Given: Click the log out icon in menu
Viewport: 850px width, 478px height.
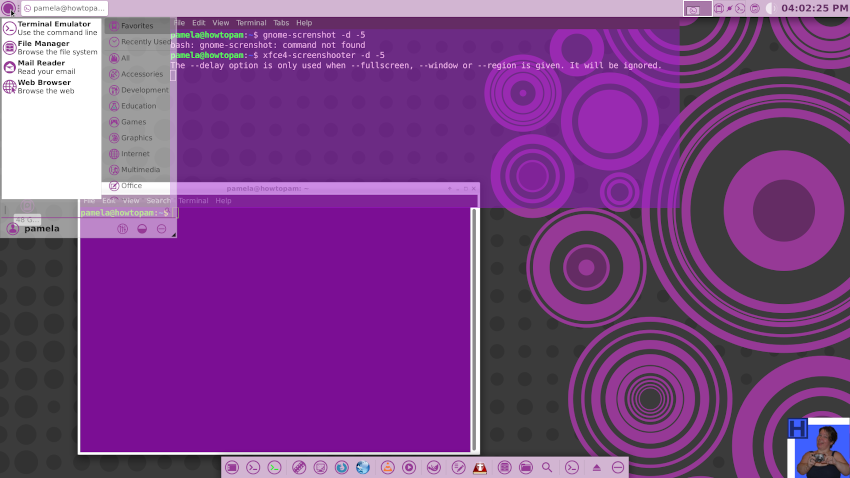Looking at the screenshot, I should point(162,229).
